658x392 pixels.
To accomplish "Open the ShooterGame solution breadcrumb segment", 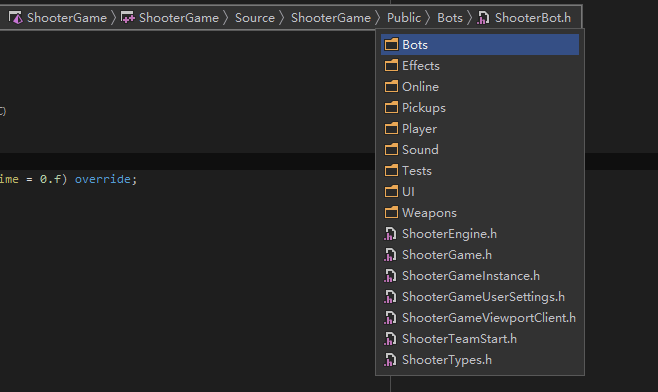I will (x=67, y=18).
